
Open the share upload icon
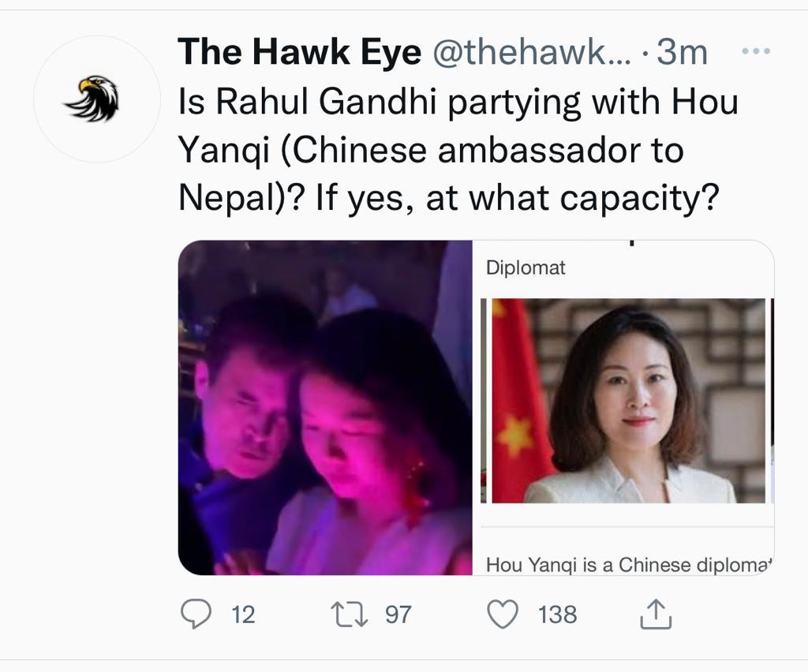656,614
